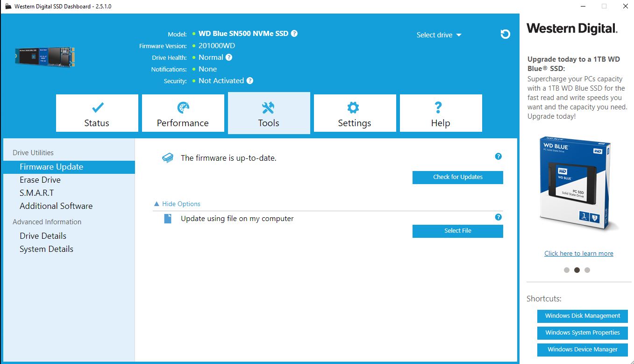Click the help icon for Update using file
Image resolution: width=634 pixels, height=364 pixels.
[498, 217]
